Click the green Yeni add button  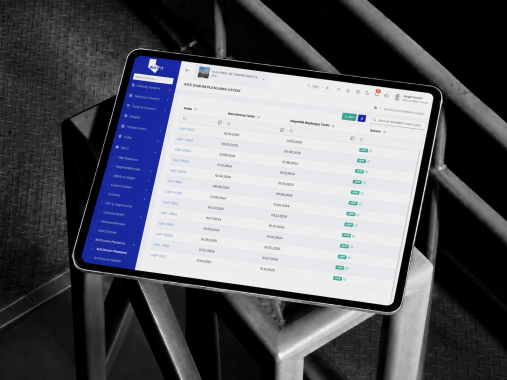click(349, 117)
